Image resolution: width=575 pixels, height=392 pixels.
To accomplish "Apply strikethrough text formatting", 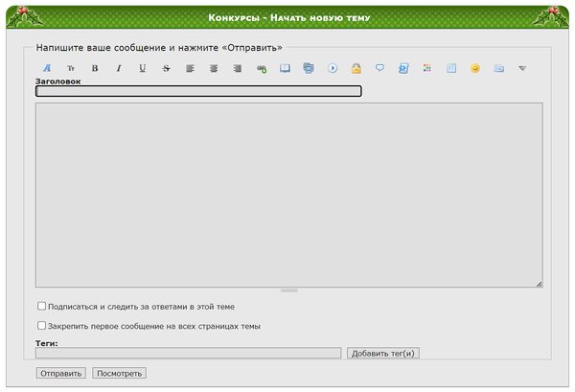I will point(167,68).
